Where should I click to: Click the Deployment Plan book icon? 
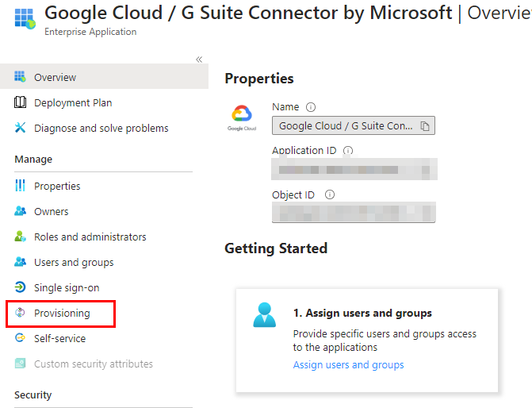coord(20,102)
